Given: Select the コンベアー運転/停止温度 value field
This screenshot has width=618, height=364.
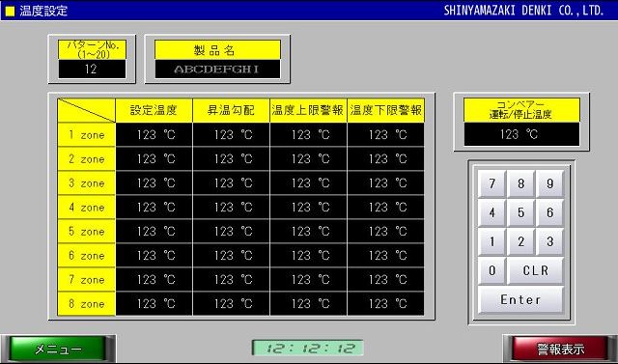Looking at the screenshot, I should point(521,134).
